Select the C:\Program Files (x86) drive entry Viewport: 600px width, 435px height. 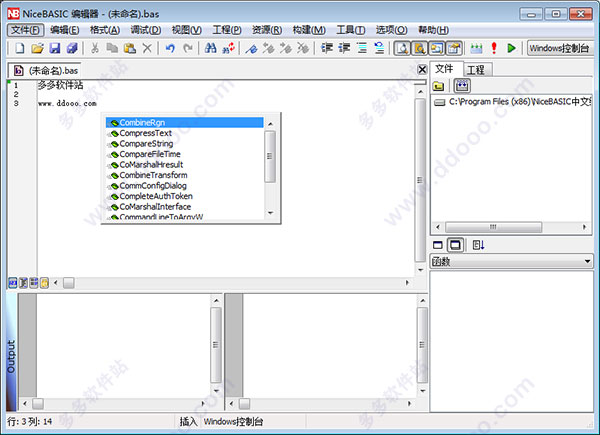coord(513,102)
